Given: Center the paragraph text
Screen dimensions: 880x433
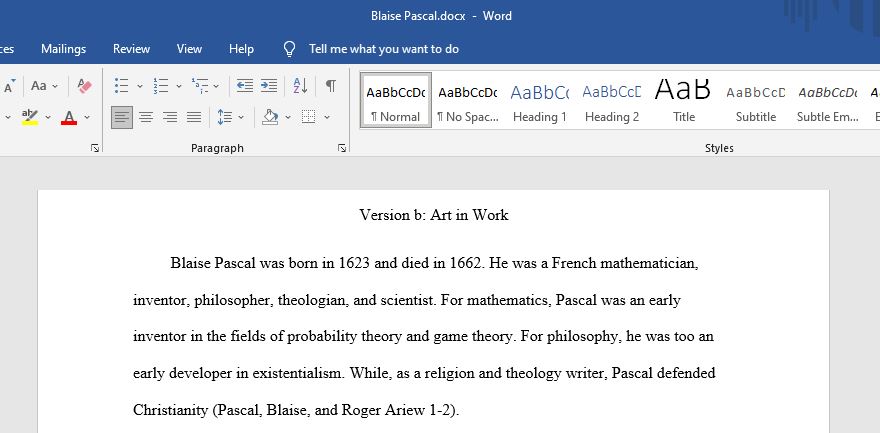Looking at the screenshot, I should (146, 117).
